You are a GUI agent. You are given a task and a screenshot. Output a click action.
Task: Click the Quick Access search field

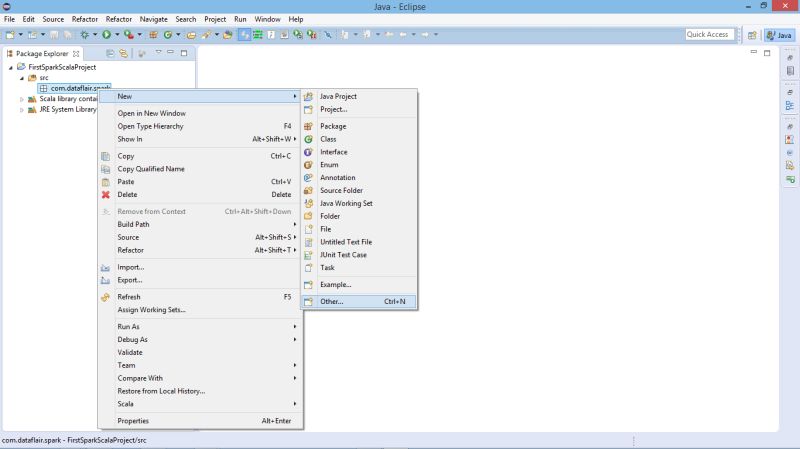click(709, 34)
